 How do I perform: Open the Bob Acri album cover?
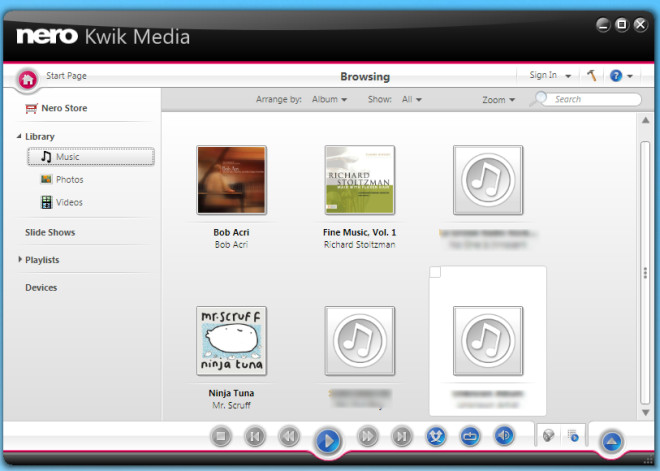(x=232, y=180)
